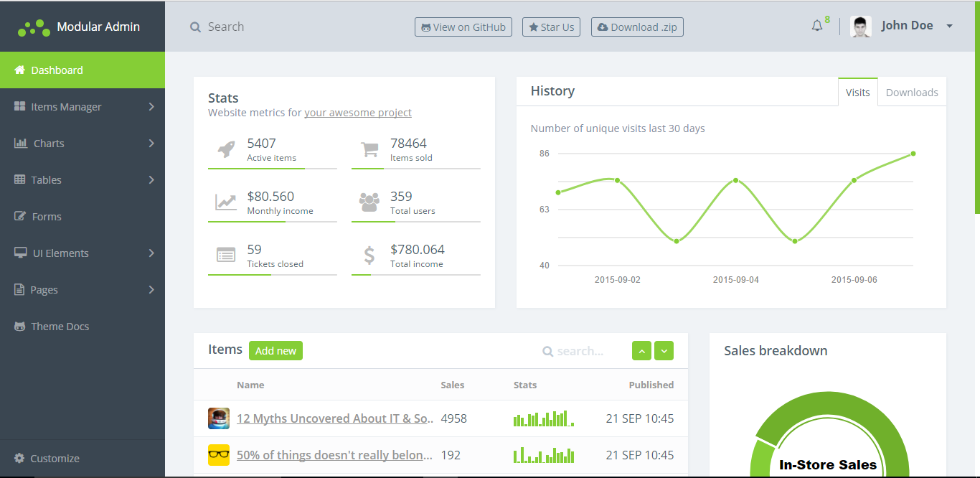
Task: Click the Charts bar icon in sidebar
Action: [21, 143]
